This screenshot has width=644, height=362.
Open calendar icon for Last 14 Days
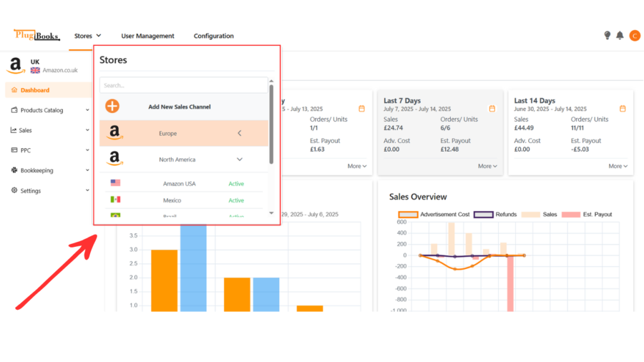tap(623, 109)
